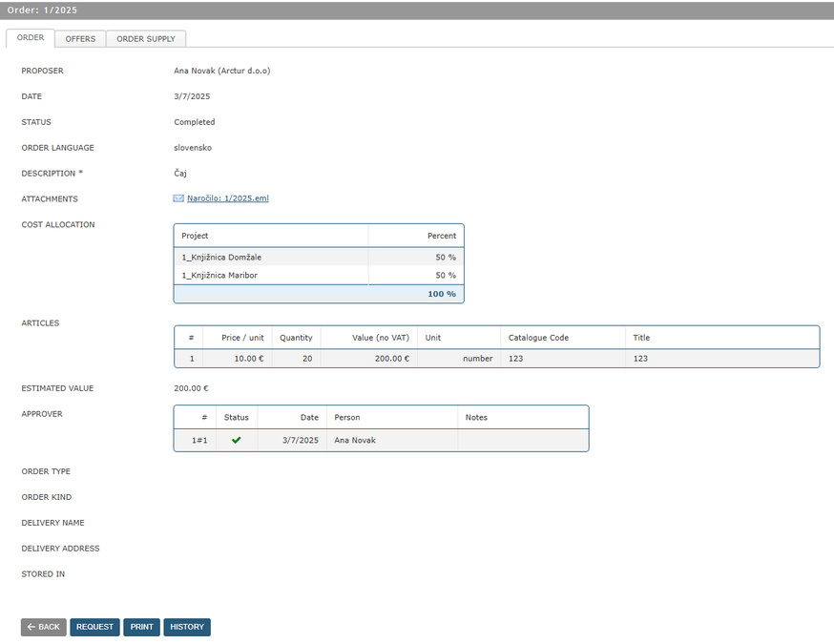Open the Naročilo: 1/2025.eml attachment link

(227, 198)
